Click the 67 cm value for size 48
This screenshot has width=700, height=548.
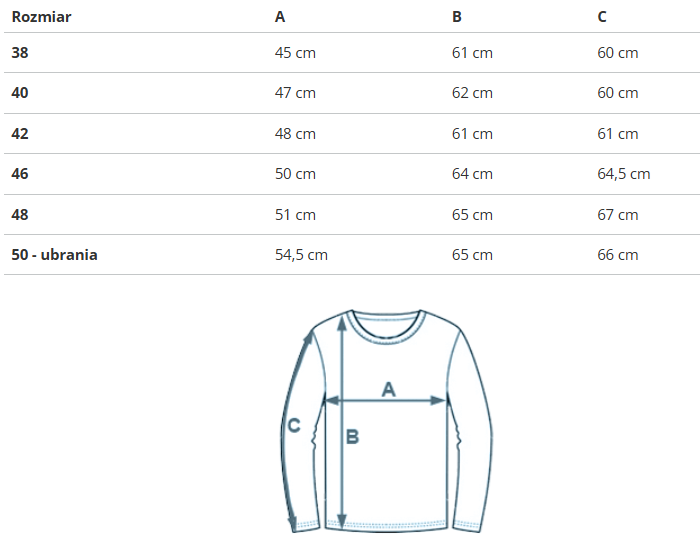click(x=618, y=215)
